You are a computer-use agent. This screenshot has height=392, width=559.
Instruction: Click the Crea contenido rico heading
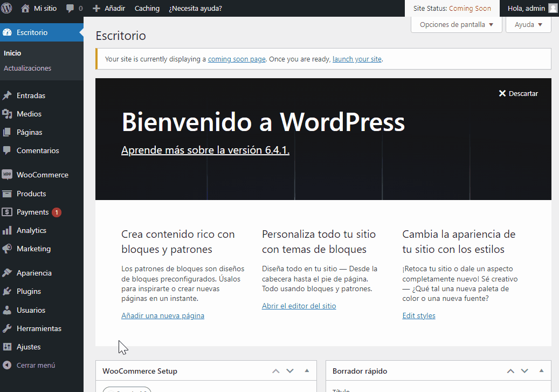pyautogui.click(x=178, y=242)
